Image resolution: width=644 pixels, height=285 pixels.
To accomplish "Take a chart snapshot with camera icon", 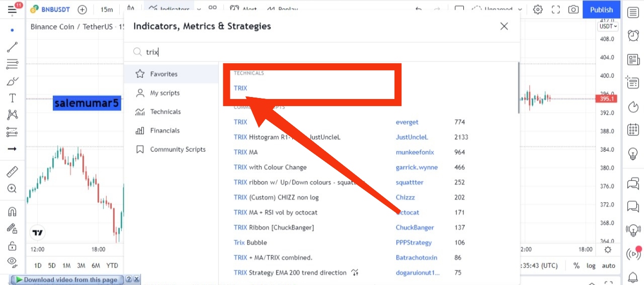I will tap(573, 10).
